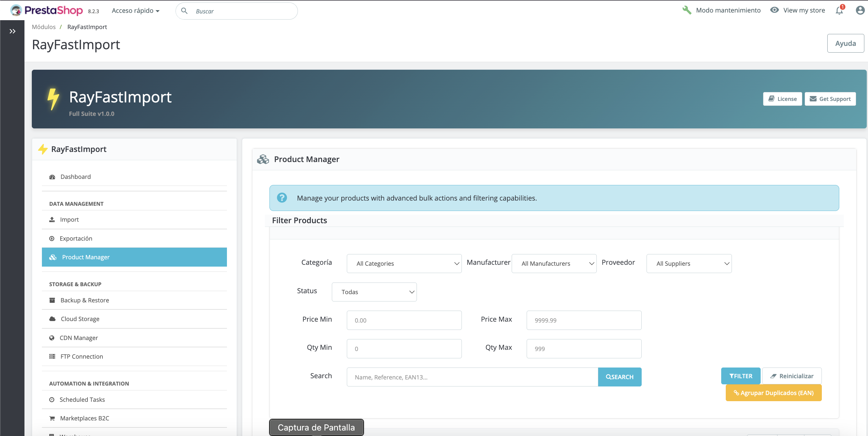Open the All Categories dropdown
Image resolution: width=868 pixels, height=436 pixels.
click(404, 264)
